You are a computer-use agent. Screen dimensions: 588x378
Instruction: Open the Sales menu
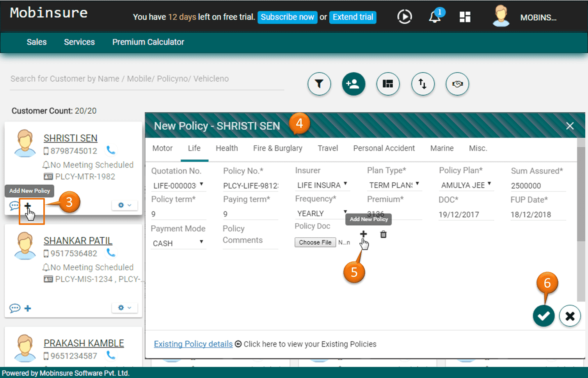coord(37,42)
